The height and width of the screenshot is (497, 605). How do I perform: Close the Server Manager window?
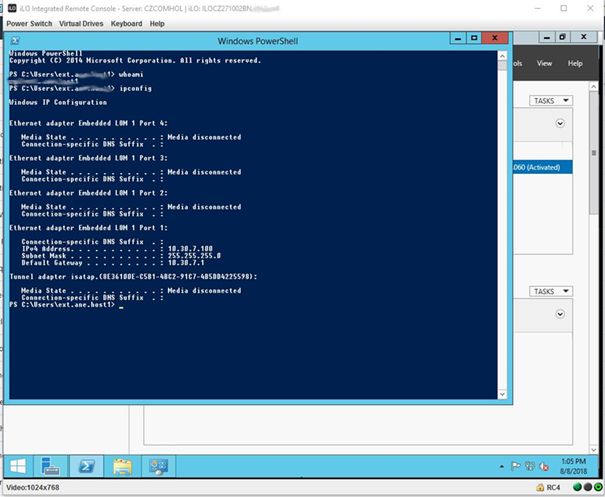pos(583,37)
